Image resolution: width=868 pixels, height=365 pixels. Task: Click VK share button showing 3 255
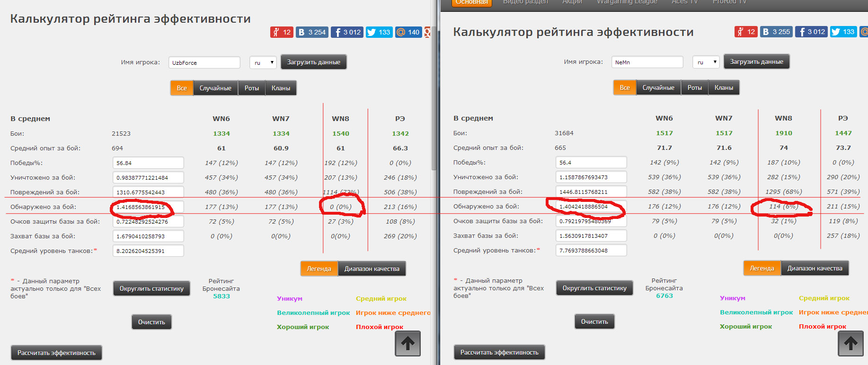pos(776,32)
